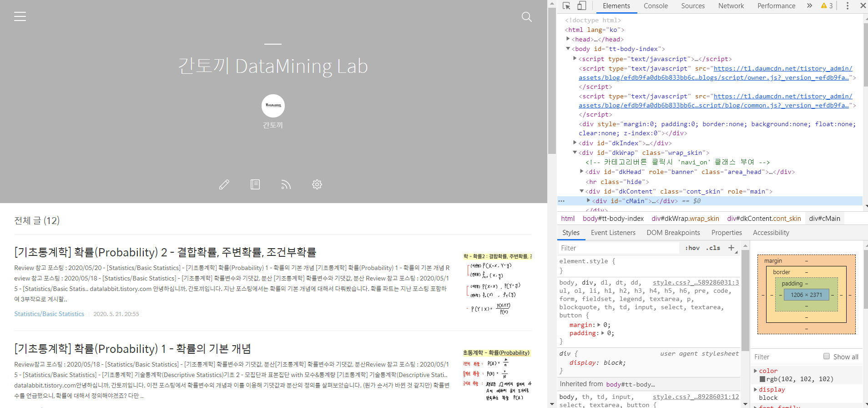The width and height of the screenshot is (868, 408).
Task: Open the hamburger menu on blog
Action: 20,16
